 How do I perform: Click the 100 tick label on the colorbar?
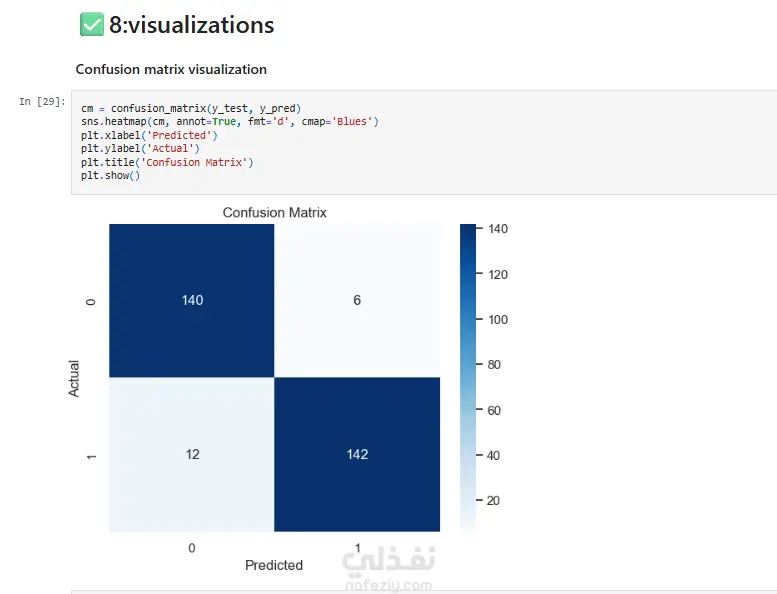[500, 320]
